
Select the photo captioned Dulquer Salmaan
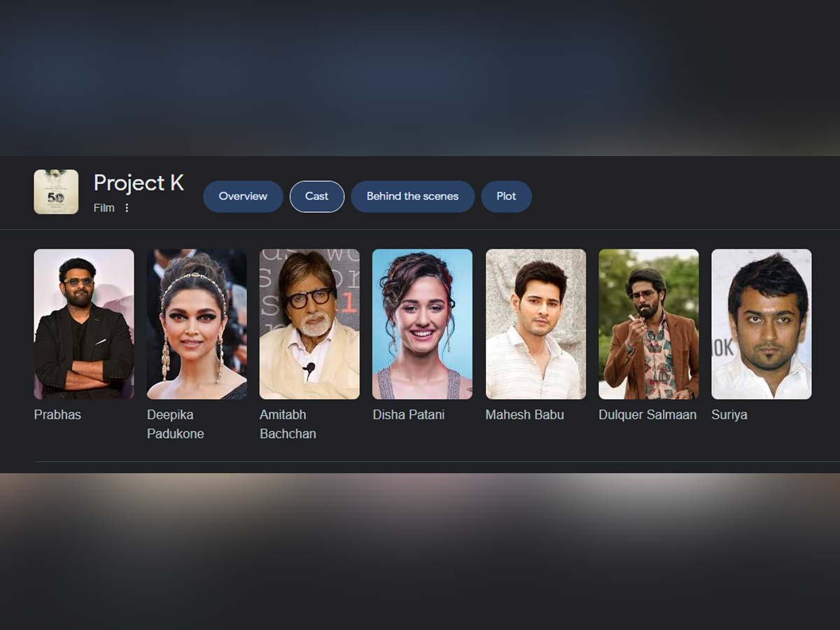[648, 324]
